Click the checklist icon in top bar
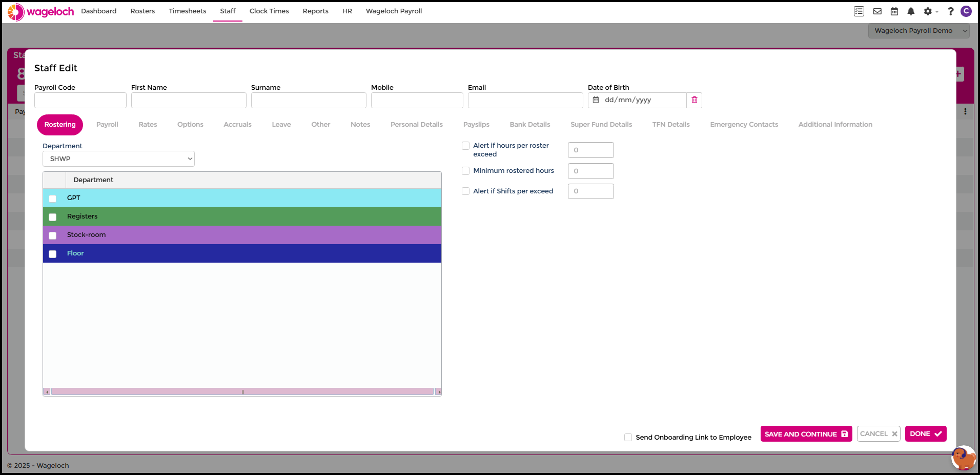980x475 pixels. 859,11
